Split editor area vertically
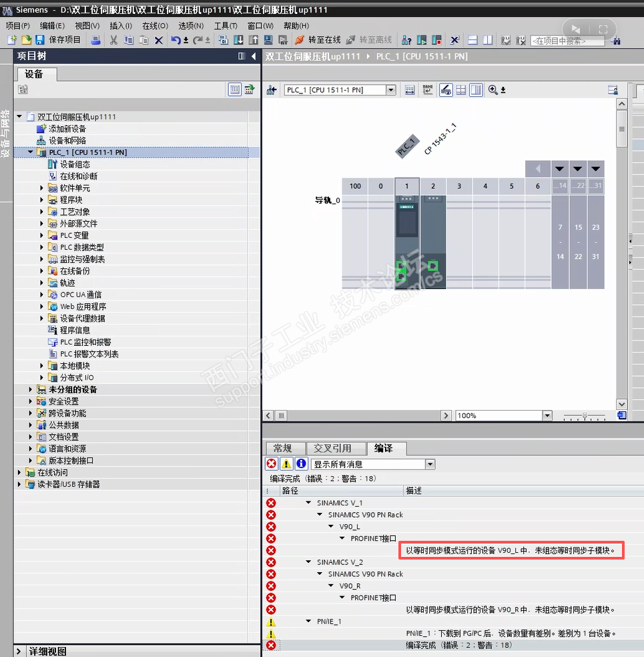This screenshot has height=657, width=644. pyautogui.click(x=488, y=40)
